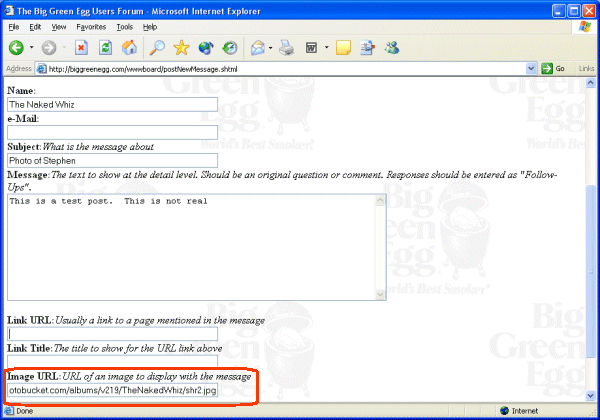Edit with the Word toolbar icon
The width and height of the screenshot is (600, 420).
tap(311, 48)
